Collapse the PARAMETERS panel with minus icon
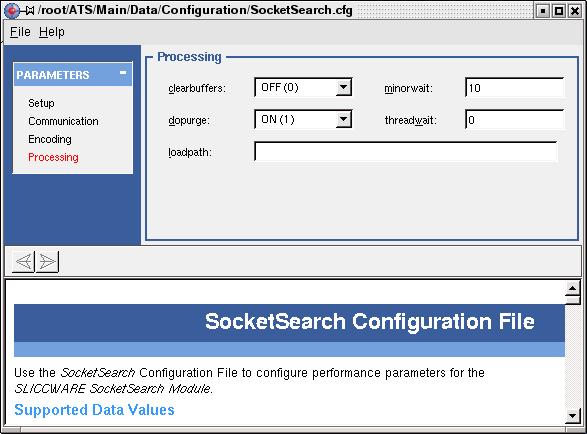 pyautogui.click(x=123, y=73)
